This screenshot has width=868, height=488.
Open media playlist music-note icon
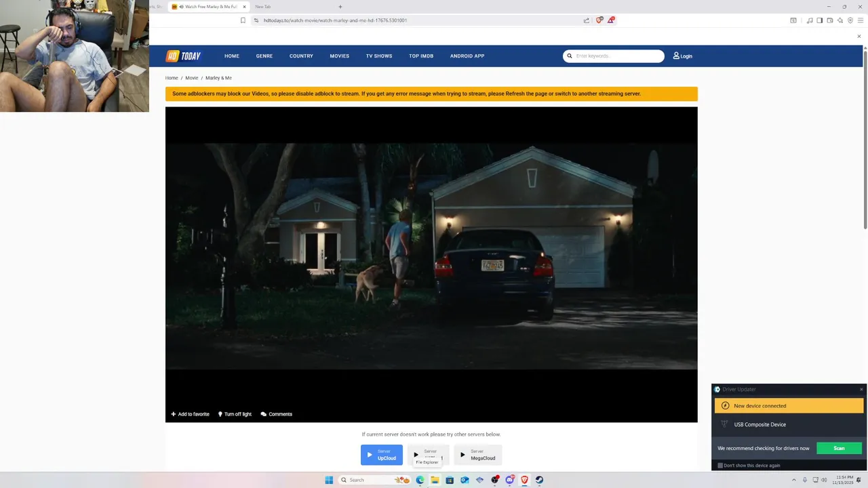coord(810,20)
